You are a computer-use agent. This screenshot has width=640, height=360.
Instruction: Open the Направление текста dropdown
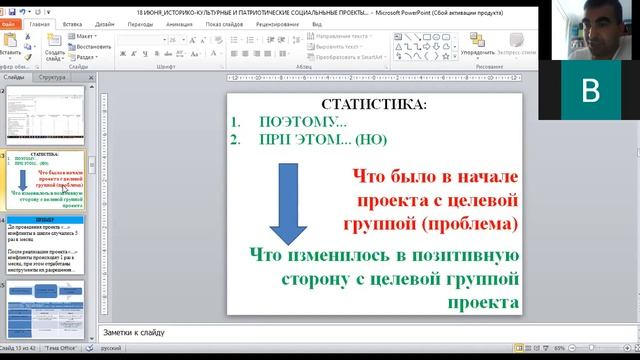click(340, 36)
